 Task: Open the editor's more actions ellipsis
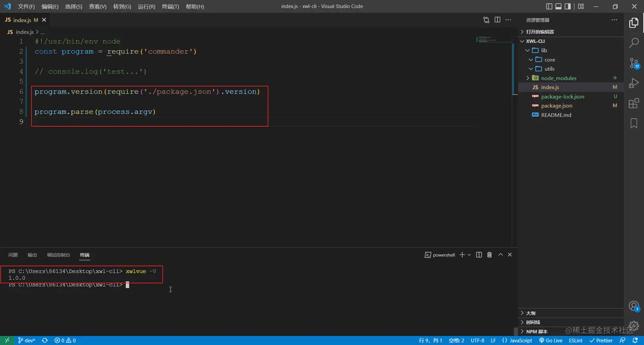pyautogui.click(x=509, y=20)
